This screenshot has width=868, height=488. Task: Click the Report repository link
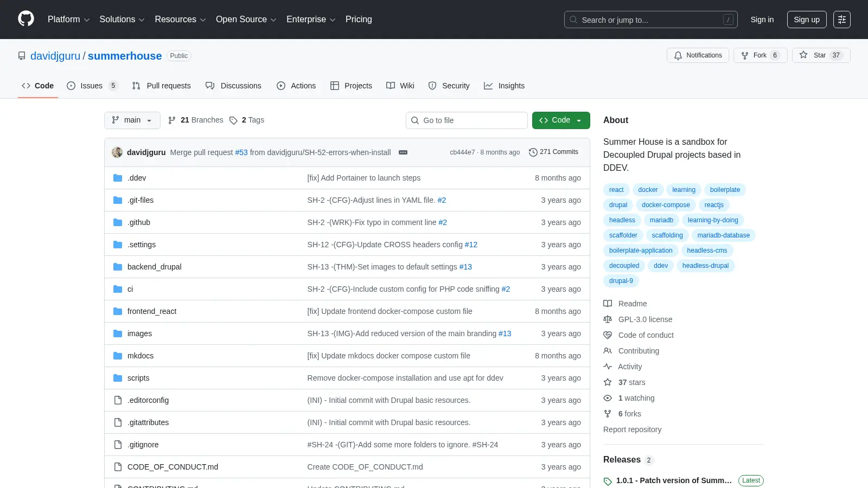click(x=632, y=429)
